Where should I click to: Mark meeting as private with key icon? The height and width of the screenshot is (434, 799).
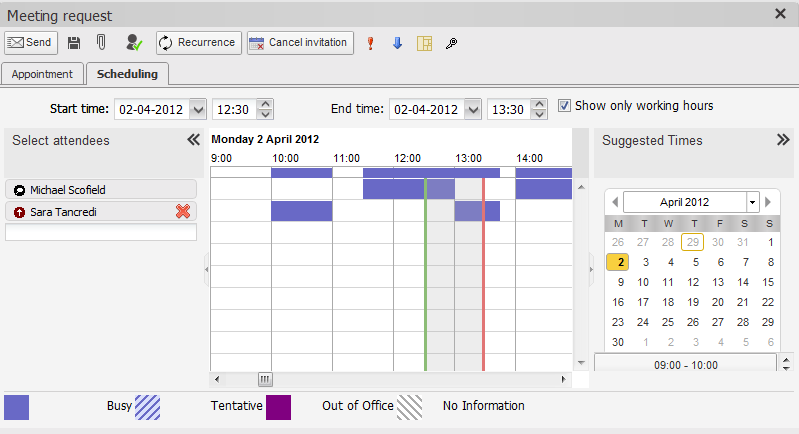pos(451,43)
